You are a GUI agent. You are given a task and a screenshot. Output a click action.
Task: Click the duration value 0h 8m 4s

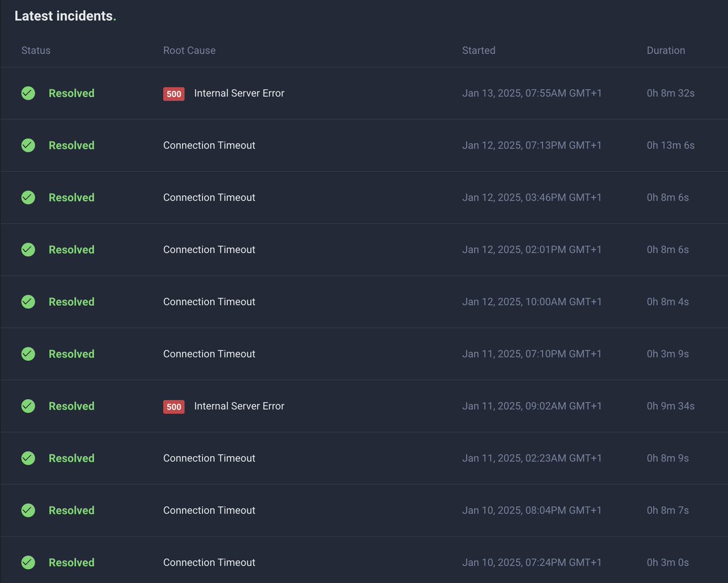tap(668, 302)
